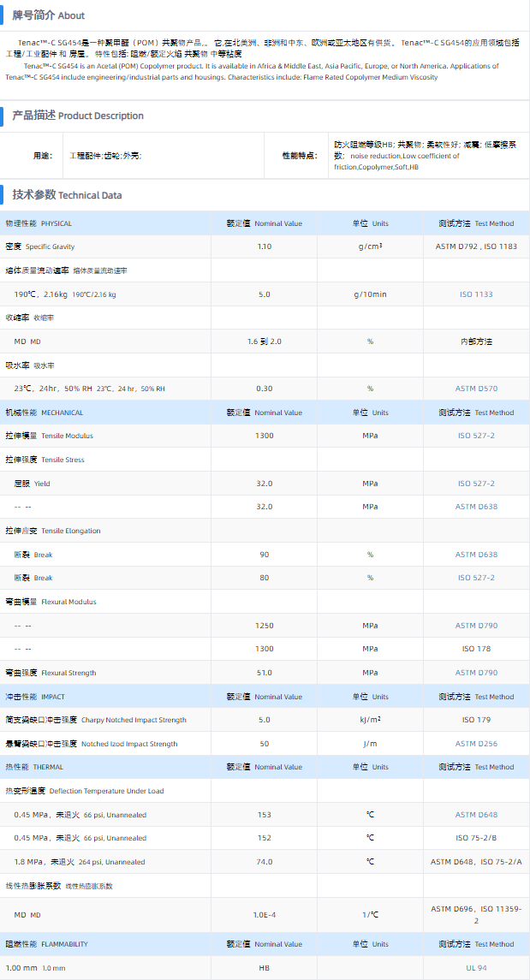Select deflection temperature value 74.0
530x980 pixels.
pos(265,862)
